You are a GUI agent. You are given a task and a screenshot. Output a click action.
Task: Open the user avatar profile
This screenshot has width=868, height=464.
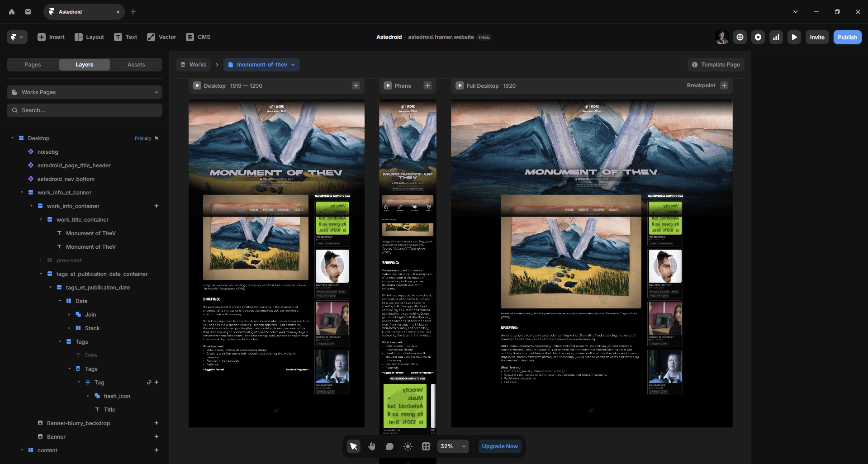[722, 37]
